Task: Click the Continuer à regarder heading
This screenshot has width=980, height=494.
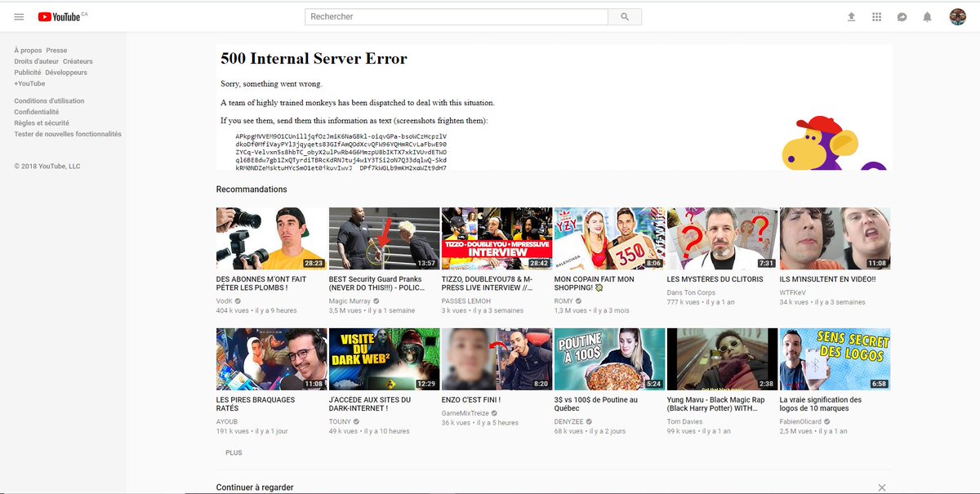Action: (255, 487)
